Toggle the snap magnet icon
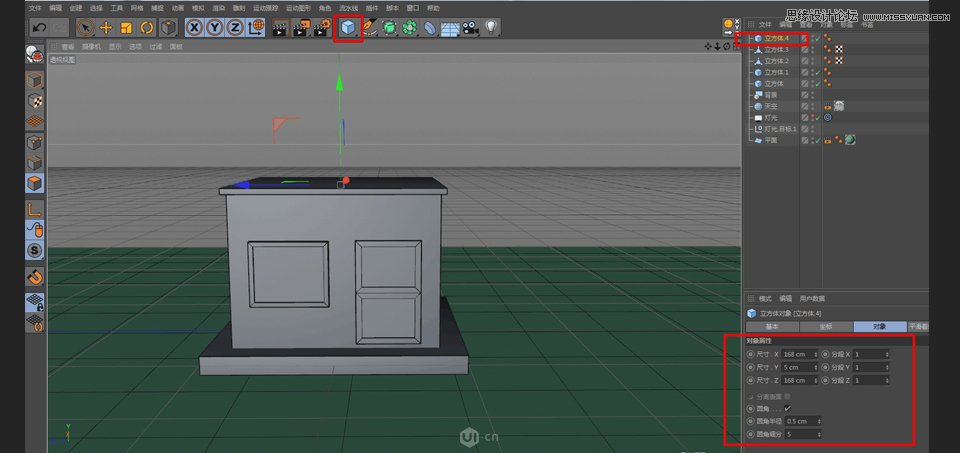Screen dimensions: 960x453 (x=35, y=277)
